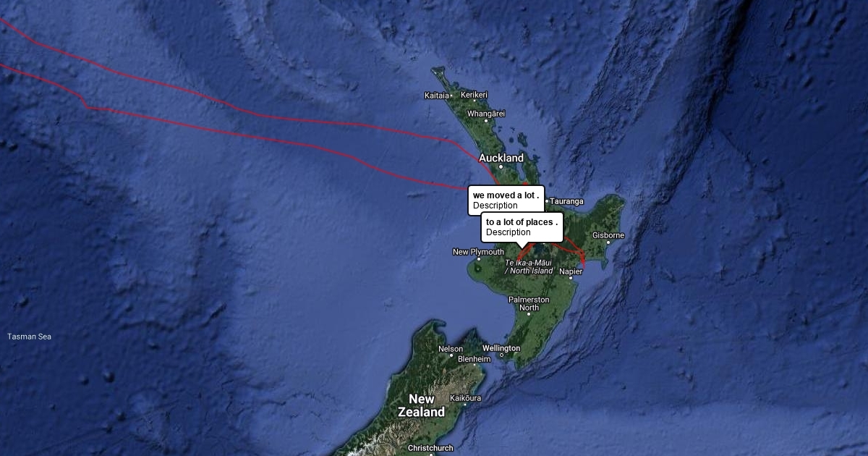Click the Napier city marker dot
The image size is (868, 456).
point(571,279)
